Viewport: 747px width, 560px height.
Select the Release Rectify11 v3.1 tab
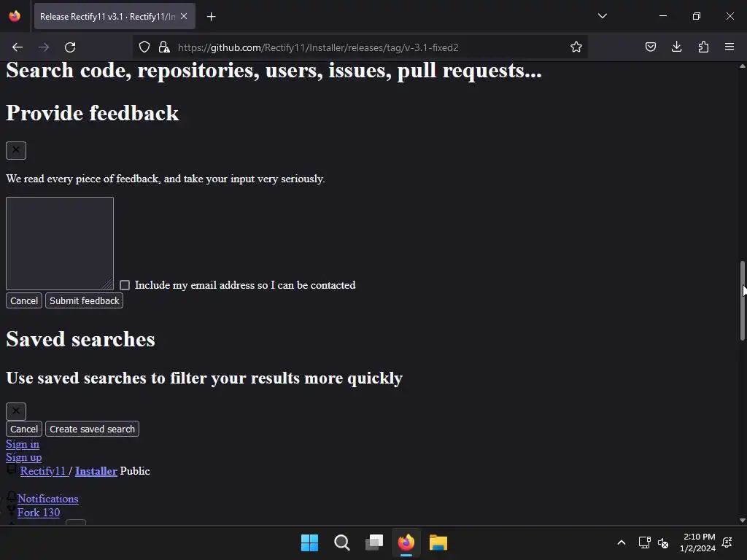point(115,16)
